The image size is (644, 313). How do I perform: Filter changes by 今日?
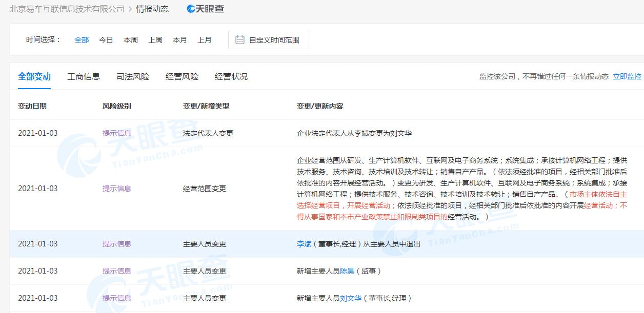coord(106,39)
